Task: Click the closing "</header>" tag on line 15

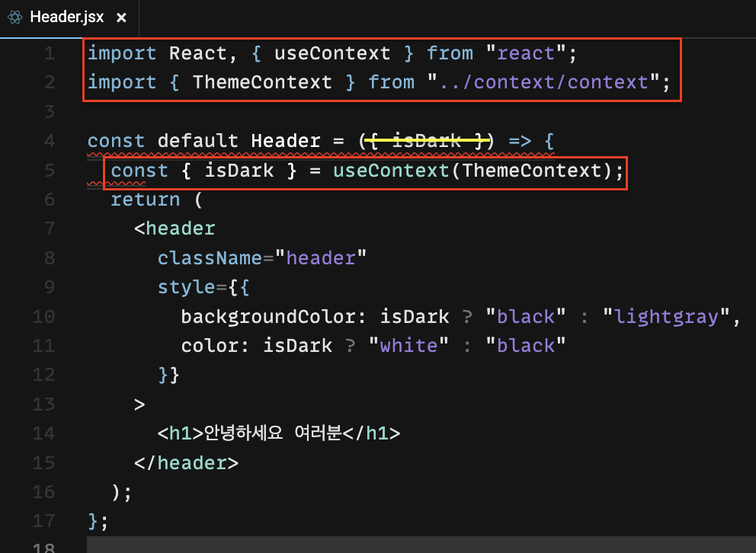Action: click(x=186, y=463)
